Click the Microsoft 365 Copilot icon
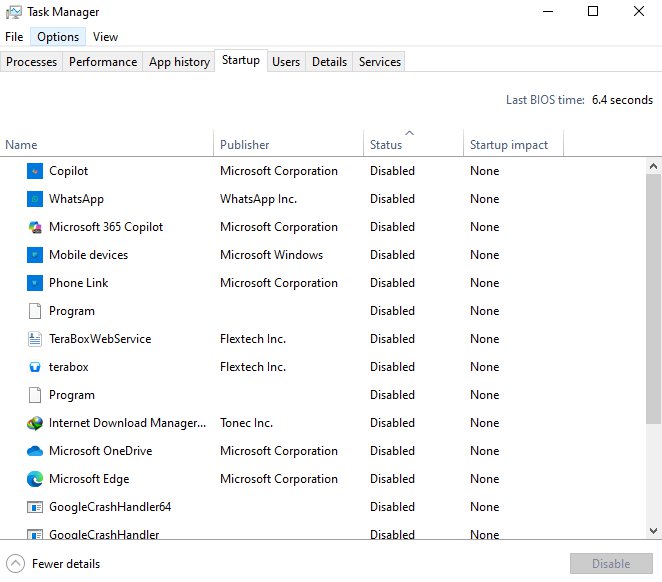Image resolution: width=662 pixels, height=582 pixels. (x=35, y=227)
